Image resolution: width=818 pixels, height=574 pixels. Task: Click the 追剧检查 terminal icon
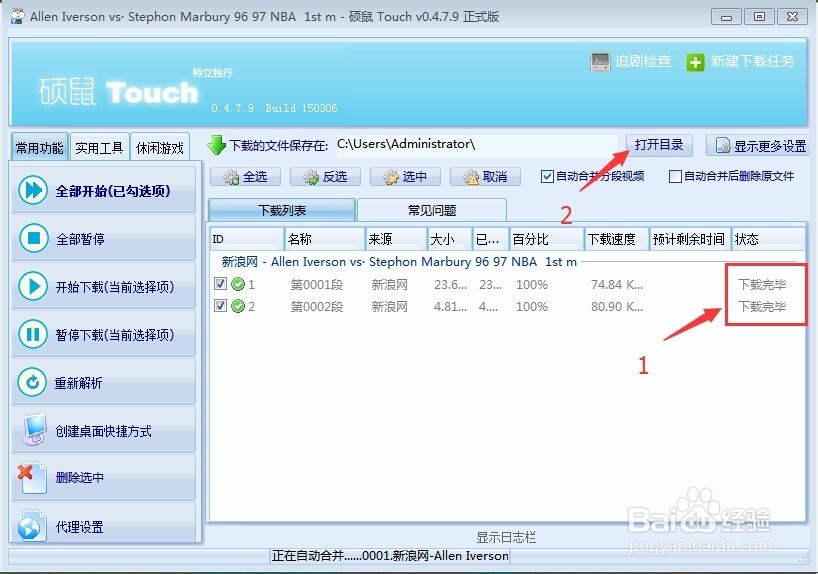click(x=600, y=62)
